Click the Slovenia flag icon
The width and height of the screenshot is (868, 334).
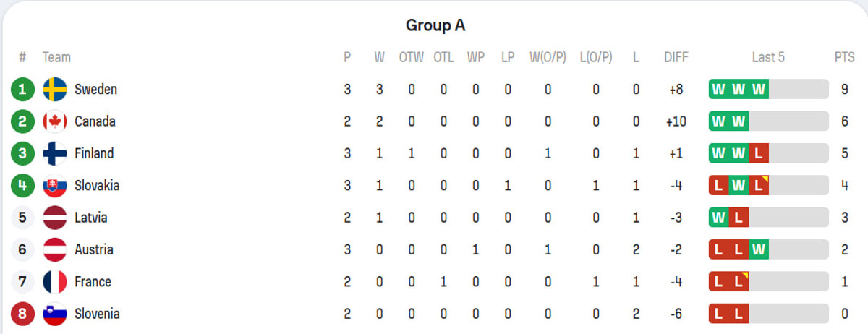[55, 314]
